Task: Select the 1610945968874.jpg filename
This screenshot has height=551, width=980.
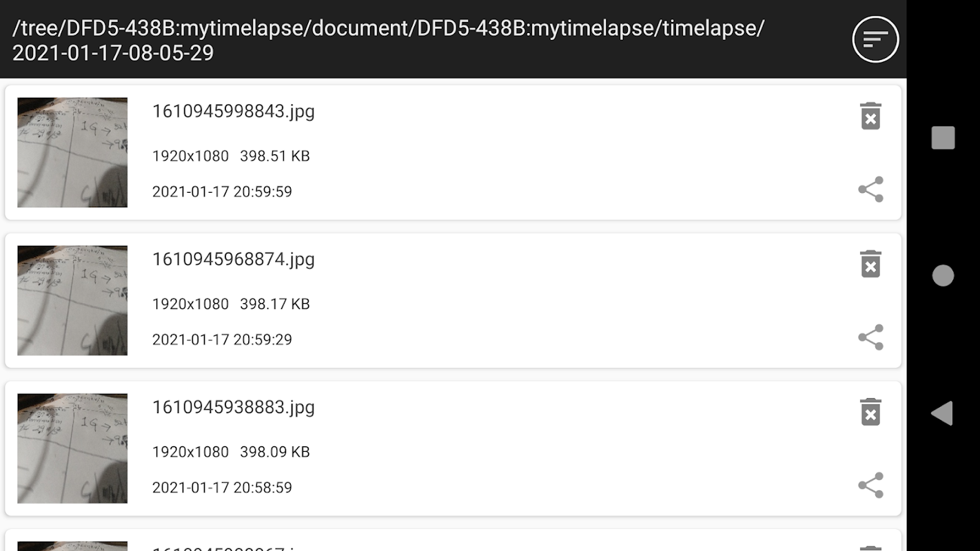Action: click(x=233, y=260)
